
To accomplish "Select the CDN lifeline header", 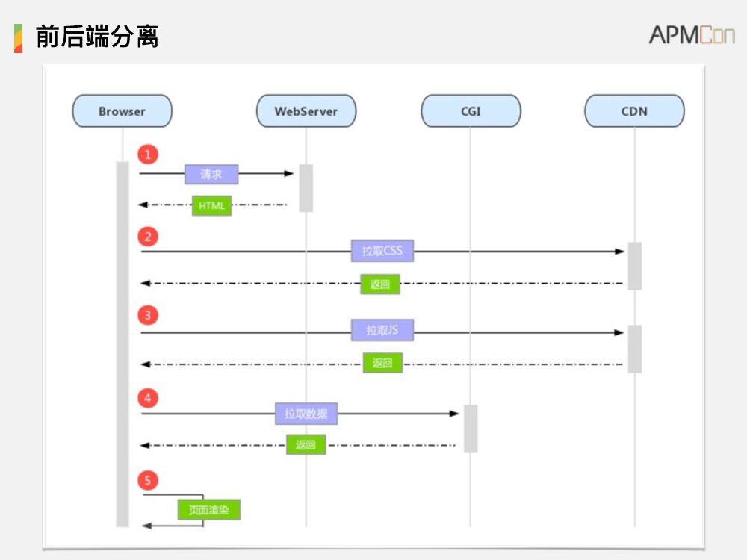I will point(634,111).
